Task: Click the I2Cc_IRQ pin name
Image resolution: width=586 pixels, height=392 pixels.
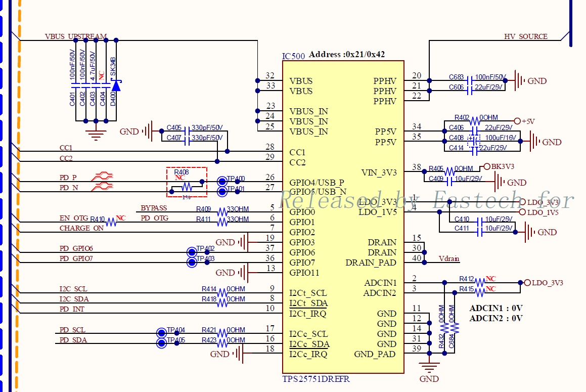Action: pos(308,354)
